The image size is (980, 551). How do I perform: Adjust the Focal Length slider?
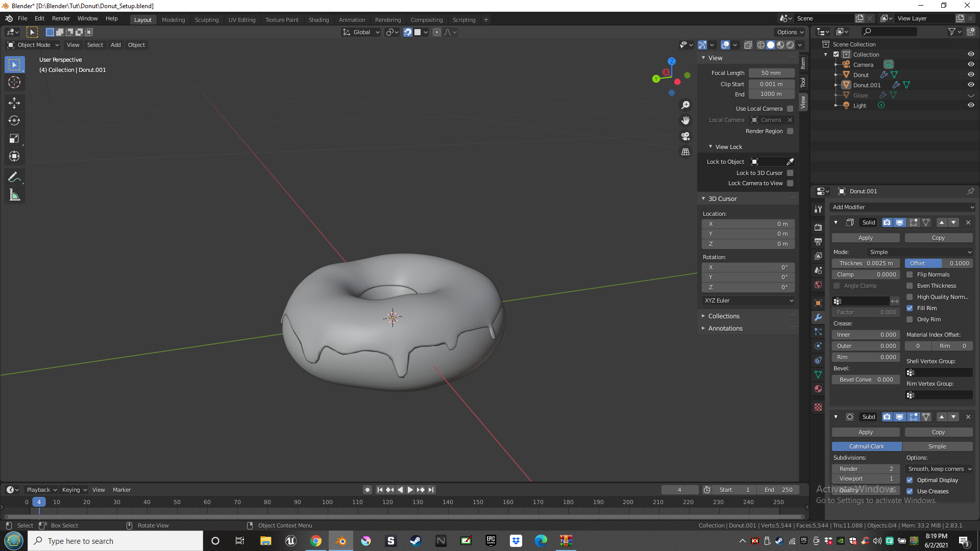point(771,72)
